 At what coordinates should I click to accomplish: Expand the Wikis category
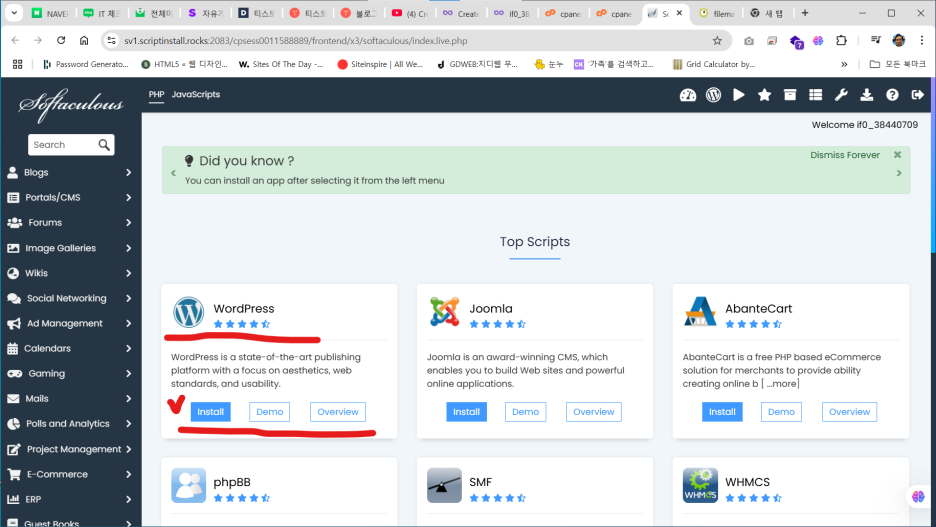70,273
